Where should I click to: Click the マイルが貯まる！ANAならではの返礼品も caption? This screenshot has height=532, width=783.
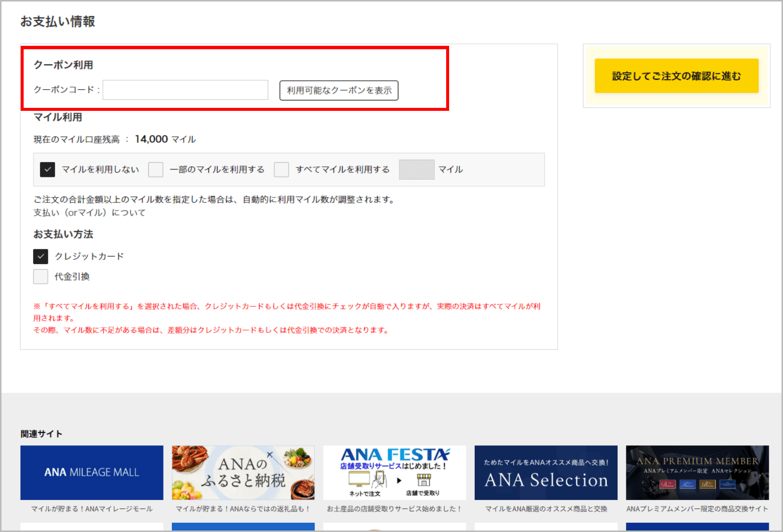click(x=243, y=509)
